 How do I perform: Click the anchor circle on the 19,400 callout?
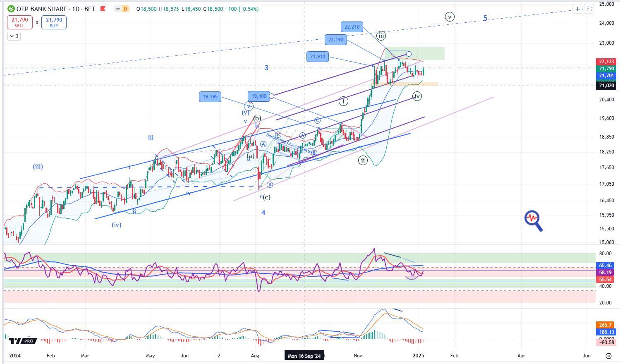pos(272,96)
